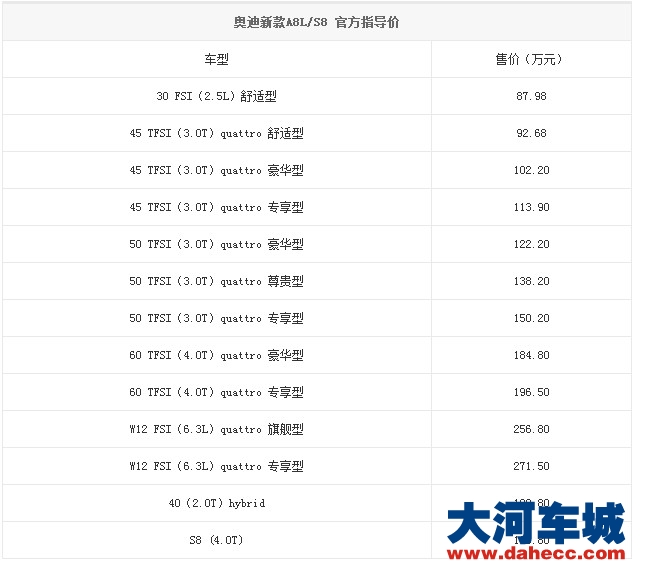Click price 196.50
The height and width of the screenshot is (571, 645).
(531, 392)
